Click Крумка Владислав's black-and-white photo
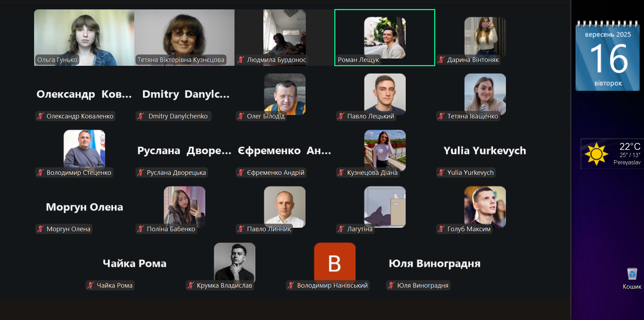Screen dimensions: 644x320 point(234,263)
